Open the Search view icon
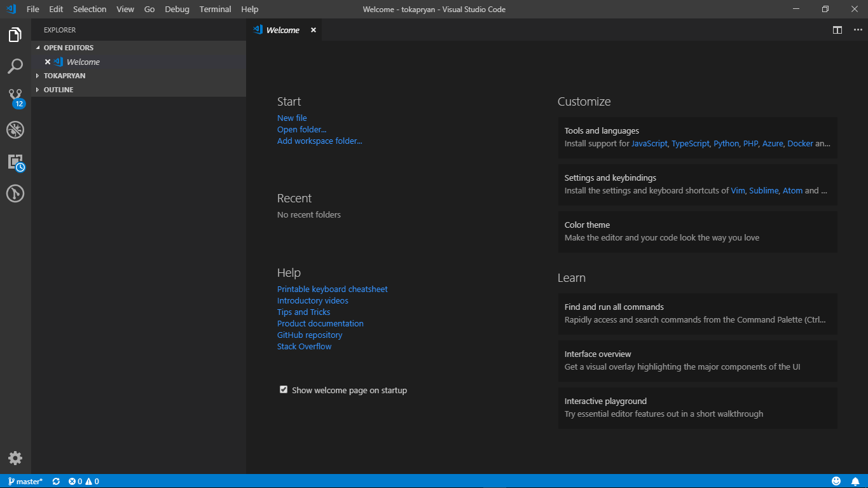This screenshot has width=868, height=488. pyautogui.click(x=15, y=66)
